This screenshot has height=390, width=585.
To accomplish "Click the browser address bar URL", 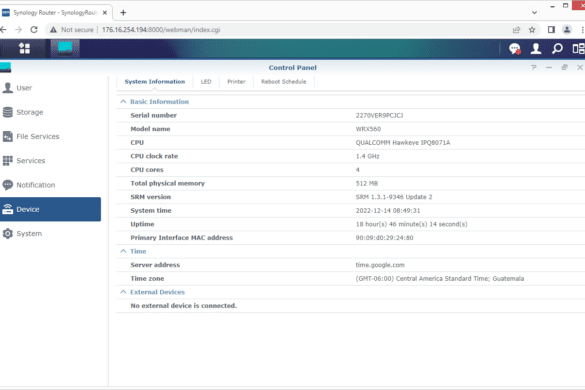I will click(x=161, y=29).
